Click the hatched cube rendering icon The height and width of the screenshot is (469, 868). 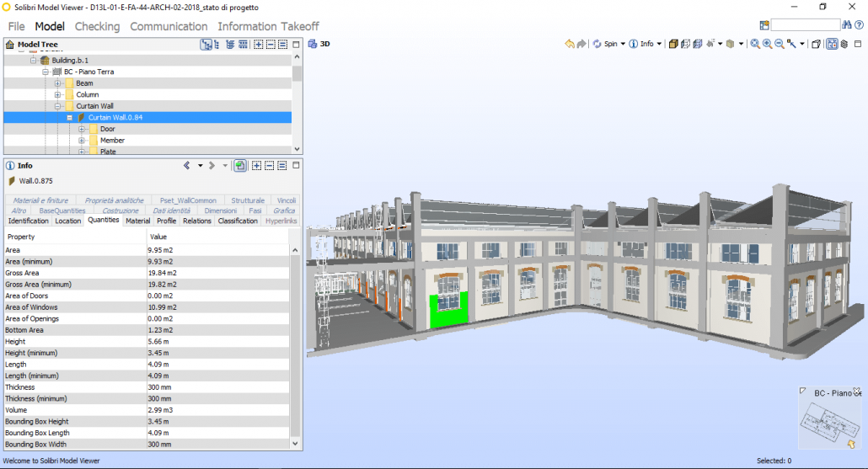(698, 44)
